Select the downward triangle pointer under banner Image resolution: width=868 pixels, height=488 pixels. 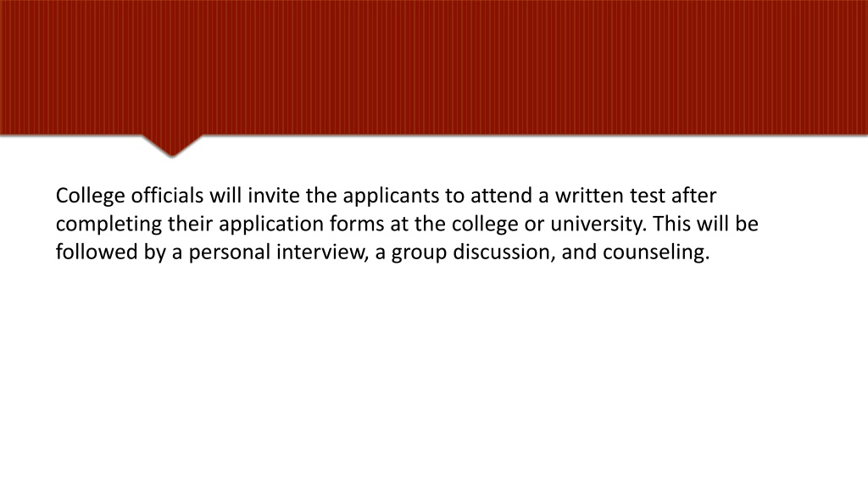[x=172, y=146]
